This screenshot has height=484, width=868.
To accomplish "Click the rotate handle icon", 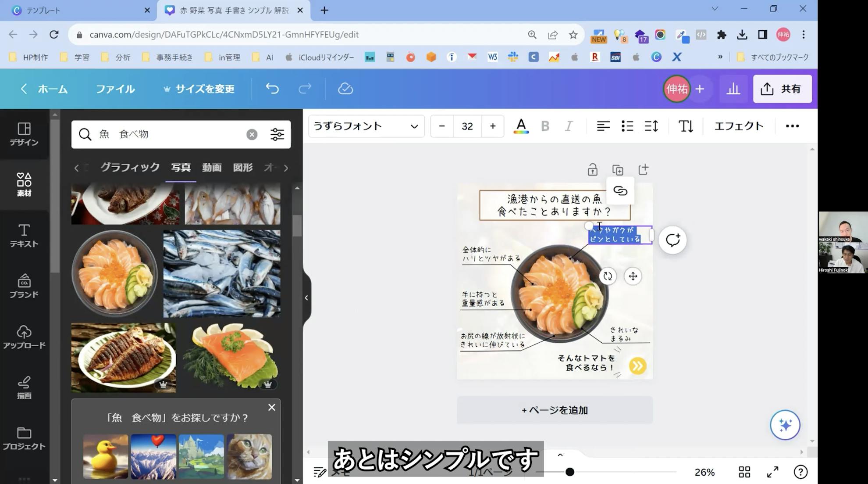I will click(608, 276).
